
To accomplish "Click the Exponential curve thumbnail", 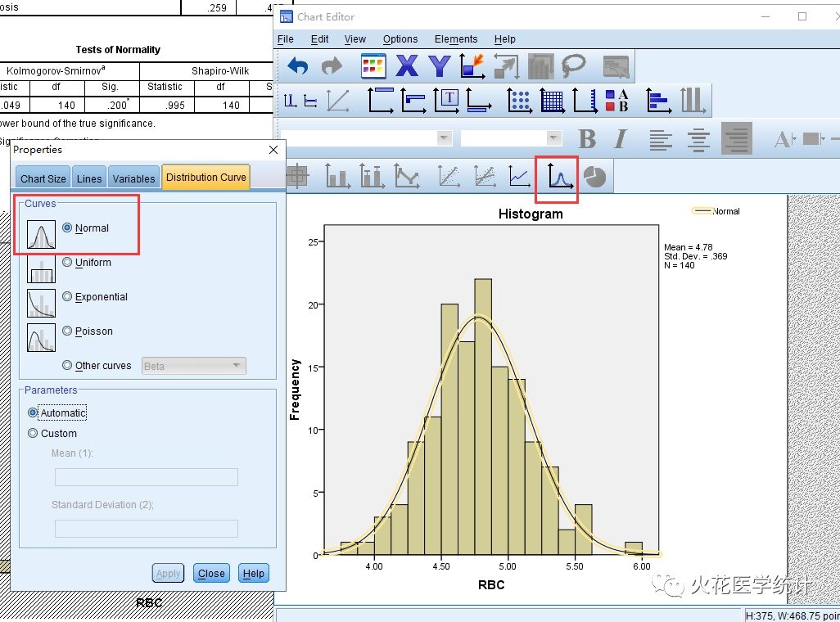I will point(41,303).
